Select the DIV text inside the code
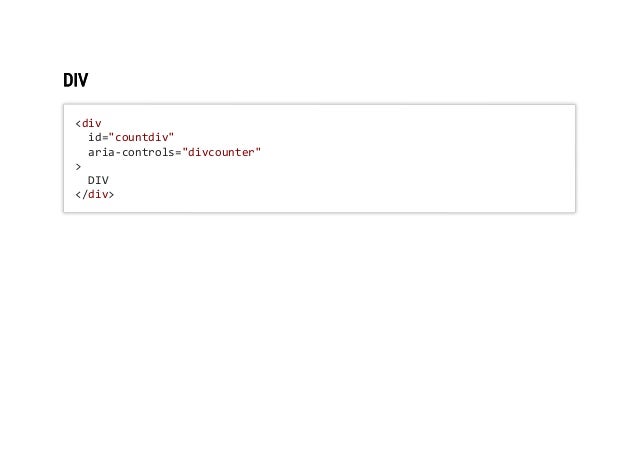 98,180
